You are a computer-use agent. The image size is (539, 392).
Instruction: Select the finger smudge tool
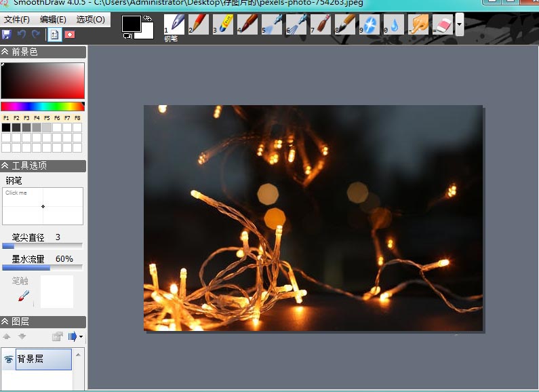click(418, 24)
